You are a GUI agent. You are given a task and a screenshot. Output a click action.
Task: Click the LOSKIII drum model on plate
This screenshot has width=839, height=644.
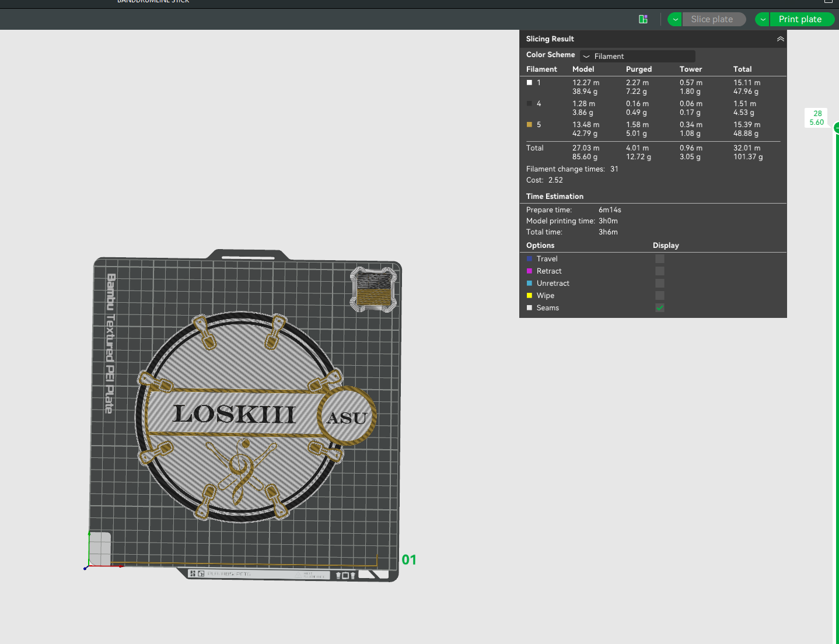click(255, 416)
